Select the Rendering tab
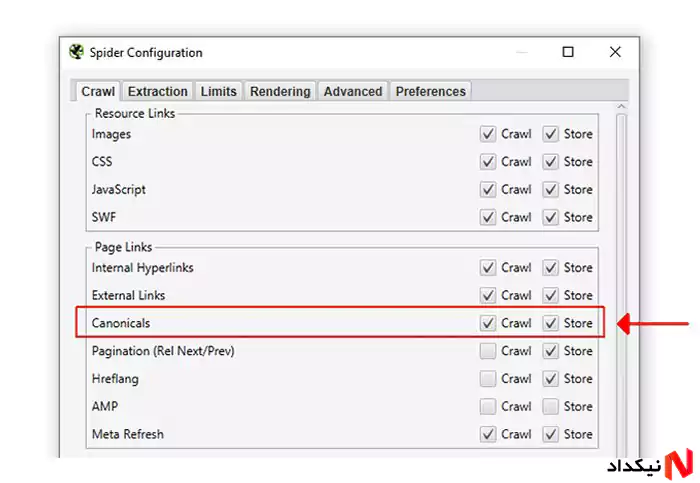700x483 pixels. (x=280, y=92)
